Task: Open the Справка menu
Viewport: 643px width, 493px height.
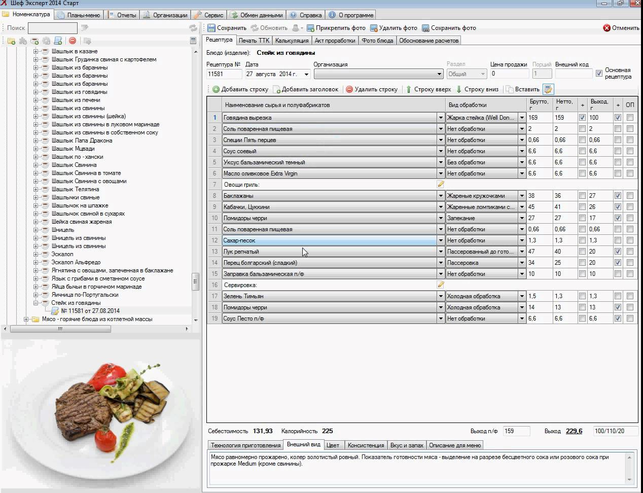Action: point(308,15)
